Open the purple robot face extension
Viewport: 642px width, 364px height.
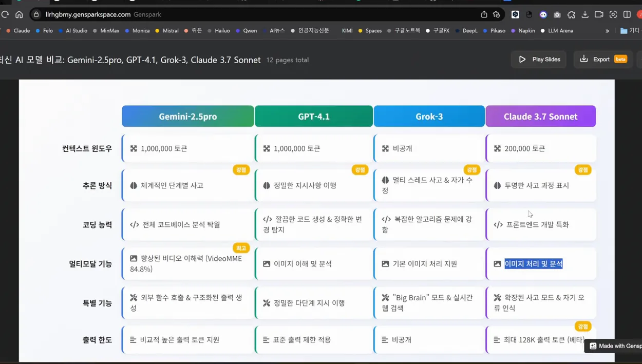click(543, 14)
